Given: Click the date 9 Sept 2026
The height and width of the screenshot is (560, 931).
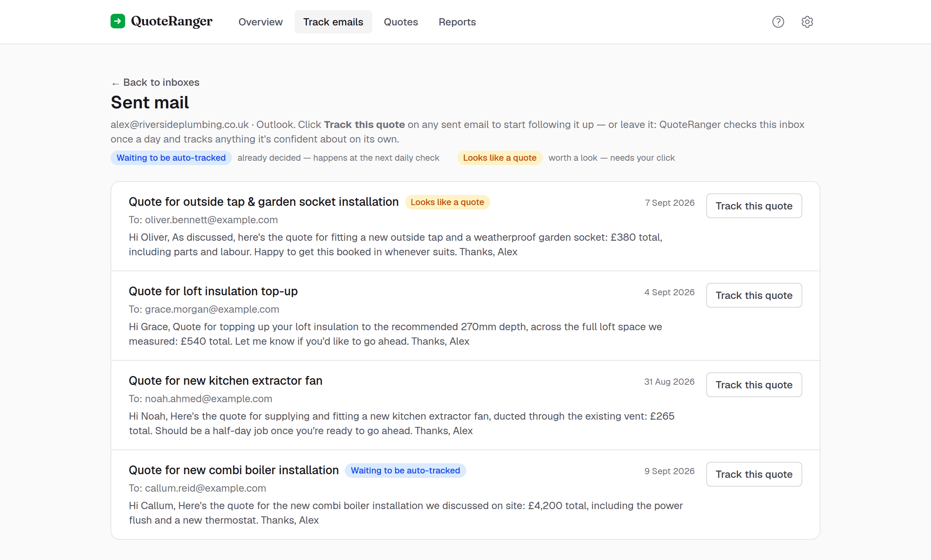Looking at the screenshot, I should point(669,471).
